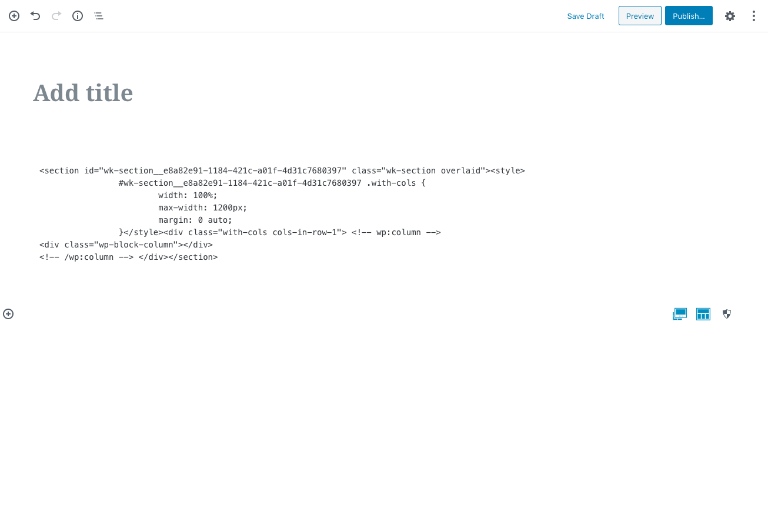Click the Publish… button

coord(689,16)
